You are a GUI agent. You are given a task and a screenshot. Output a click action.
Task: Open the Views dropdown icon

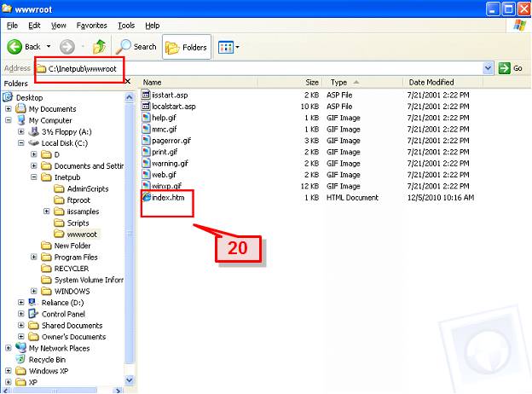228,47
